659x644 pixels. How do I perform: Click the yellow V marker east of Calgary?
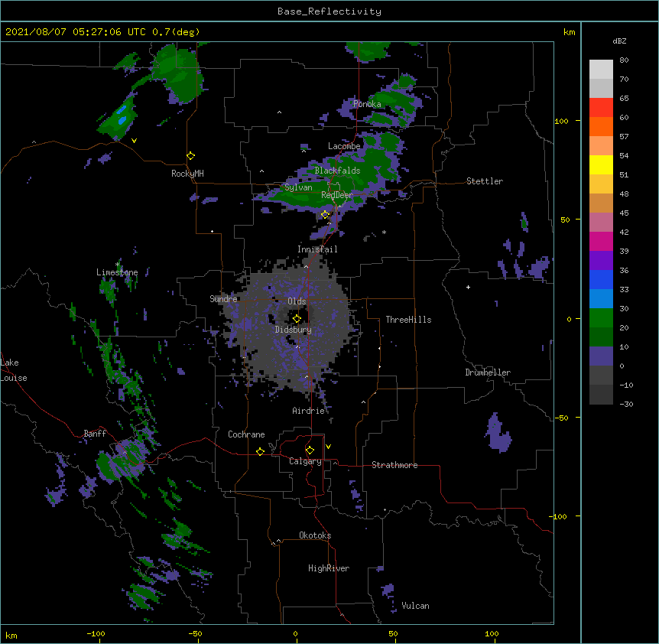(328, 447)
